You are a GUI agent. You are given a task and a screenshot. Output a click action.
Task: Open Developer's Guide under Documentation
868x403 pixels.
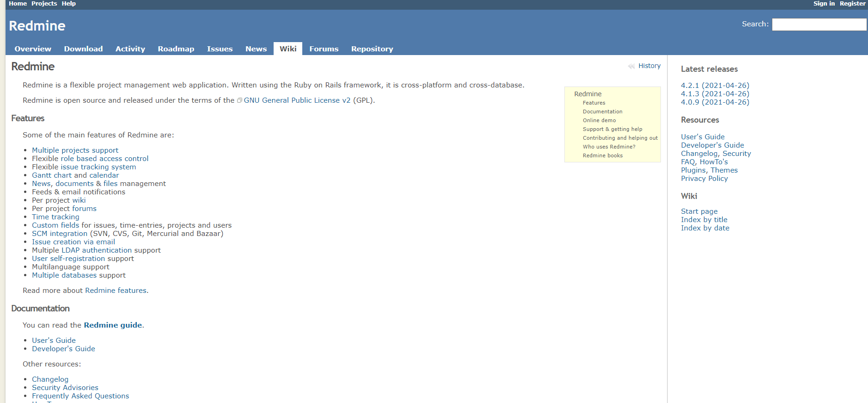(63, 349)
